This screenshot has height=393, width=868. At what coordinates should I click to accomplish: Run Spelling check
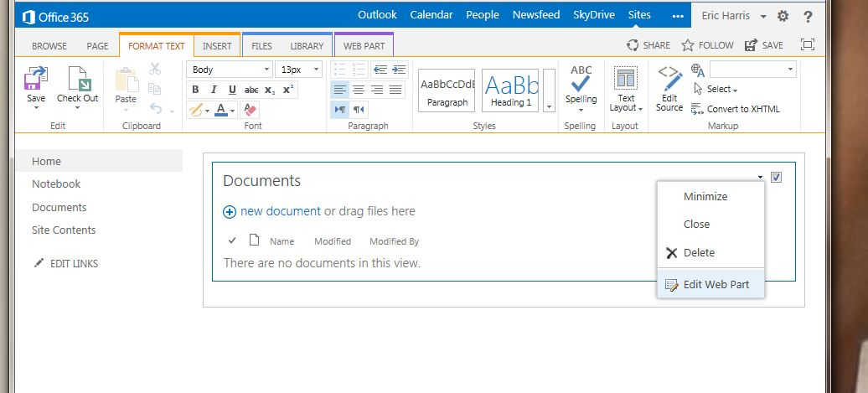coord(581,85)
